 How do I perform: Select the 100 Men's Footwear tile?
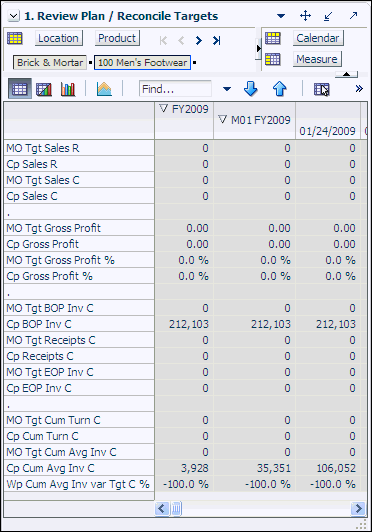tap(143, 63)
